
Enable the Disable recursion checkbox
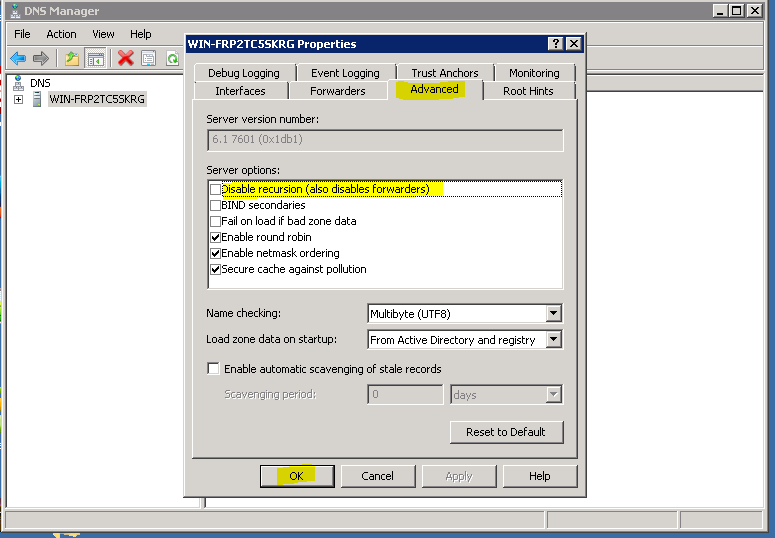point(215,189)
